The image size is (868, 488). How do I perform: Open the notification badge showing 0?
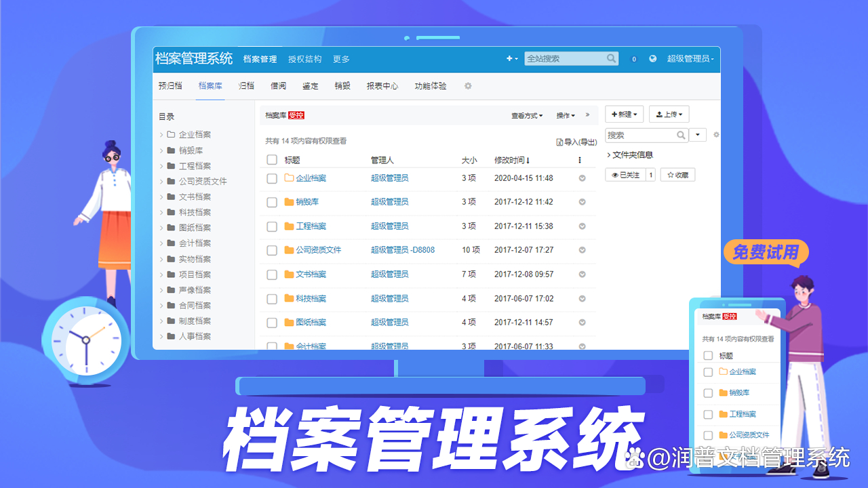point(634,59)
